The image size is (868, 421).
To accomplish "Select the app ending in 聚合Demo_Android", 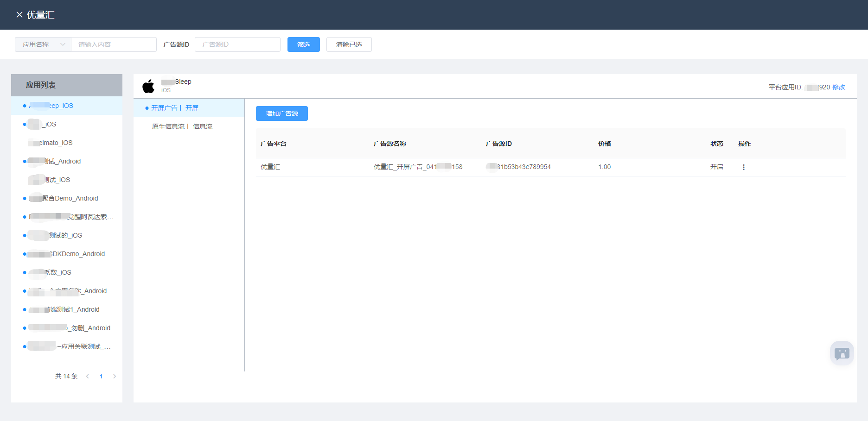I will [67, 198].
